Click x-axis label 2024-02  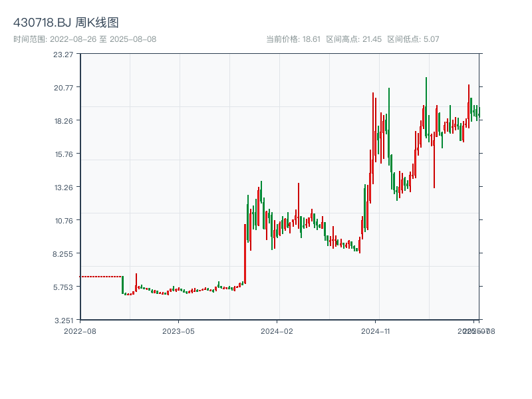277,331
